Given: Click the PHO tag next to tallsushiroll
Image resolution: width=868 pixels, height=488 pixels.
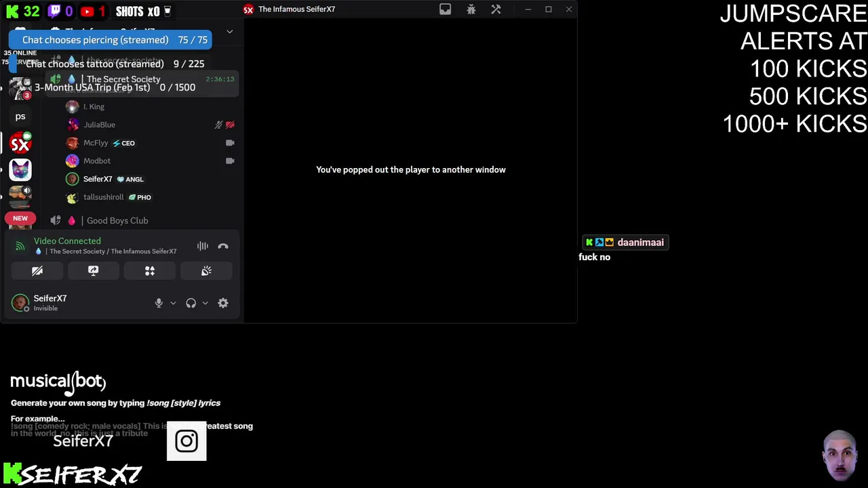Looking at the screenshot, I should (x=140, y=197).
